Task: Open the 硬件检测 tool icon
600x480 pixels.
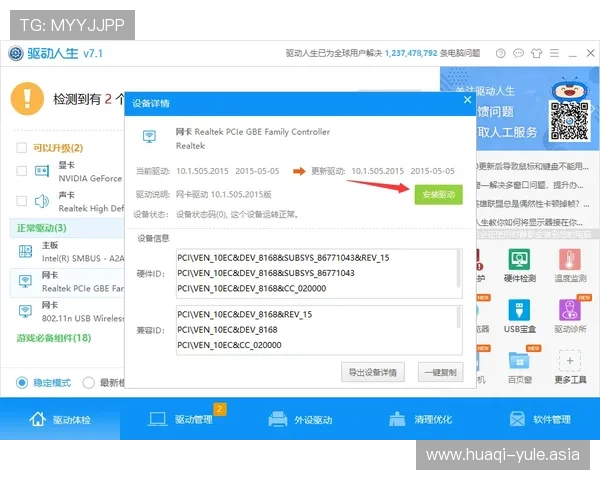Action: coord(519,260)
